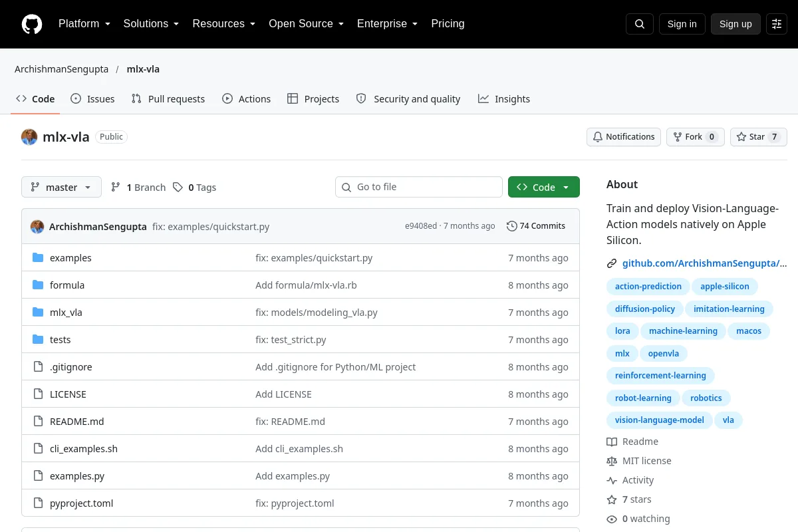798x532 pixels.
Task: Switch to the Issues tab
Action: tap(92, 99)
